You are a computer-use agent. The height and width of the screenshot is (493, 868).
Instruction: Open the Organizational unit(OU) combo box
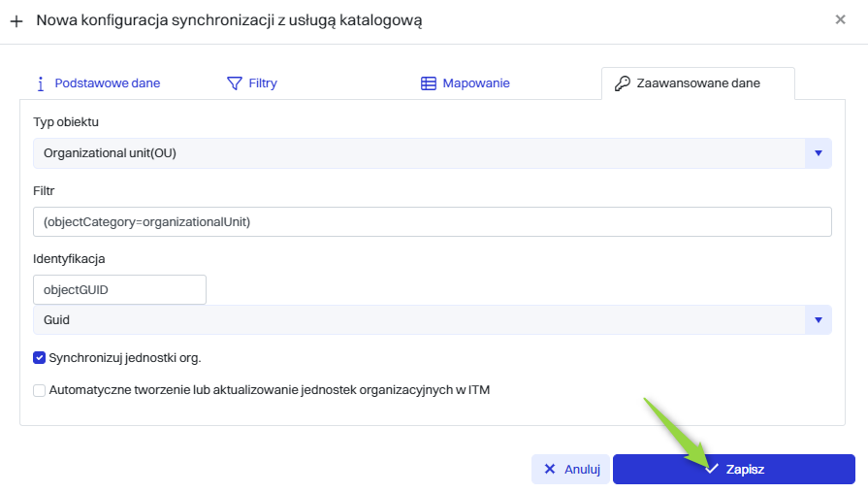(x=419, y=153)
